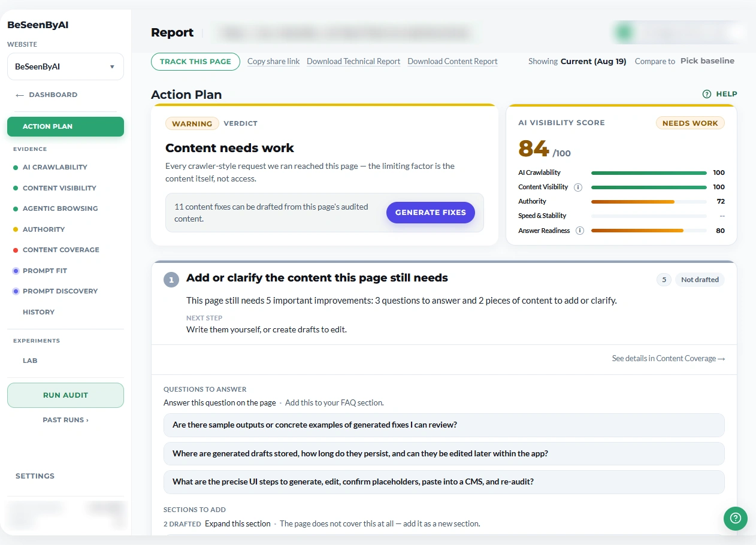Click the AI Crawlability score bar
756x545 pixels.
click(649, 173)
